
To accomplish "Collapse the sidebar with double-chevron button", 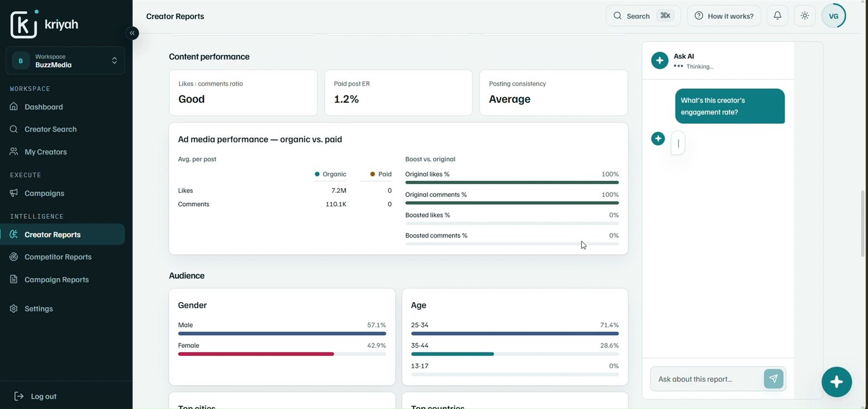I will tap(132, 33).
